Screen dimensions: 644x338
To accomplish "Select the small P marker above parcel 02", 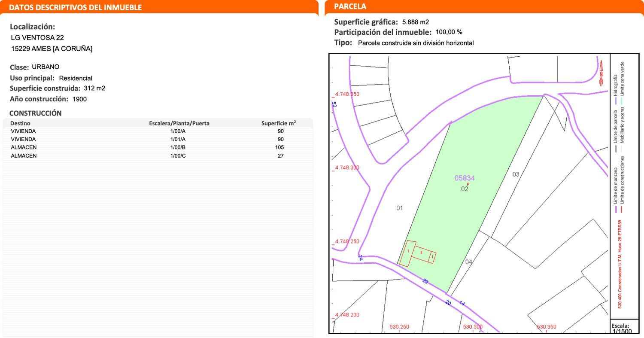I will [x=468, y=184].
